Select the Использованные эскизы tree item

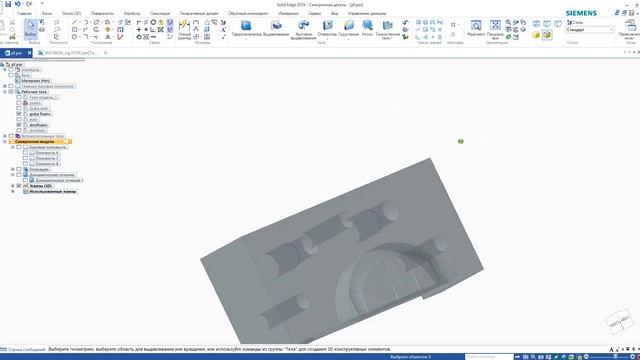(53, 191)
